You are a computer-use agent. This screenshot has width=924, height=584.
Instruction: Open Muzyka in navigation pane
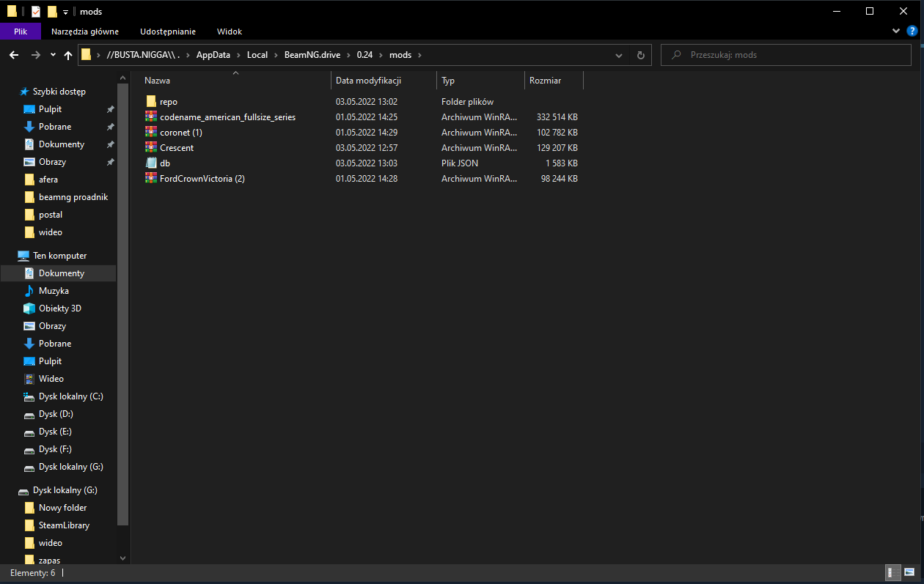pos(54,291)
